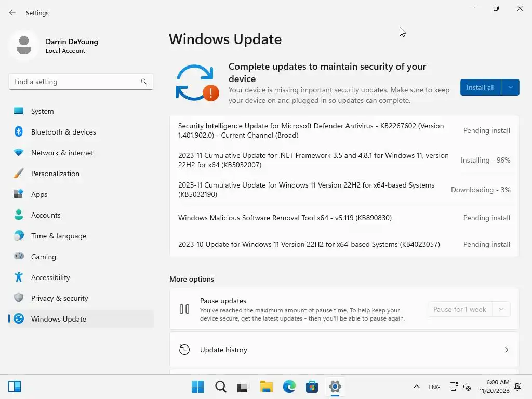The height and width of the screenshot is (399, 532).
Task: Navigate to Personalization
Action: coord(81,173)
